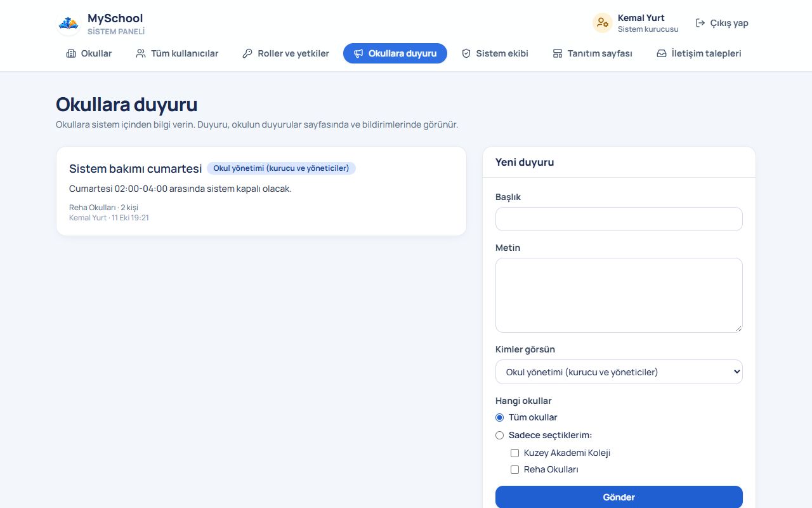Select the Sadece seçtiklerim radio option
812x508 pixels.
500,435
